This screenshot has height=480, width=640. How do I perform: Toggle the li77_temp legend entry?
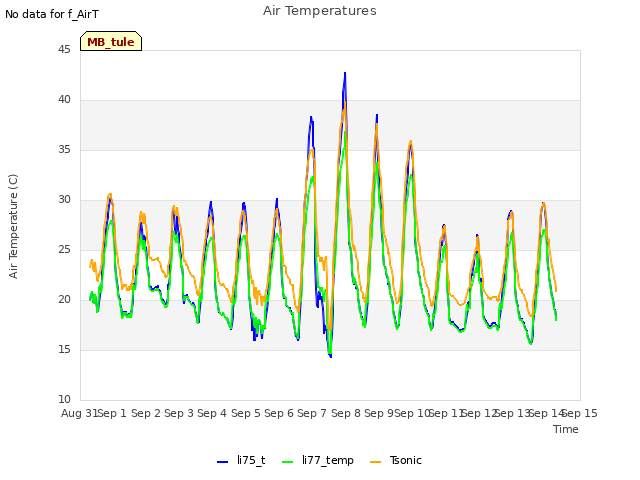point(318,460)
